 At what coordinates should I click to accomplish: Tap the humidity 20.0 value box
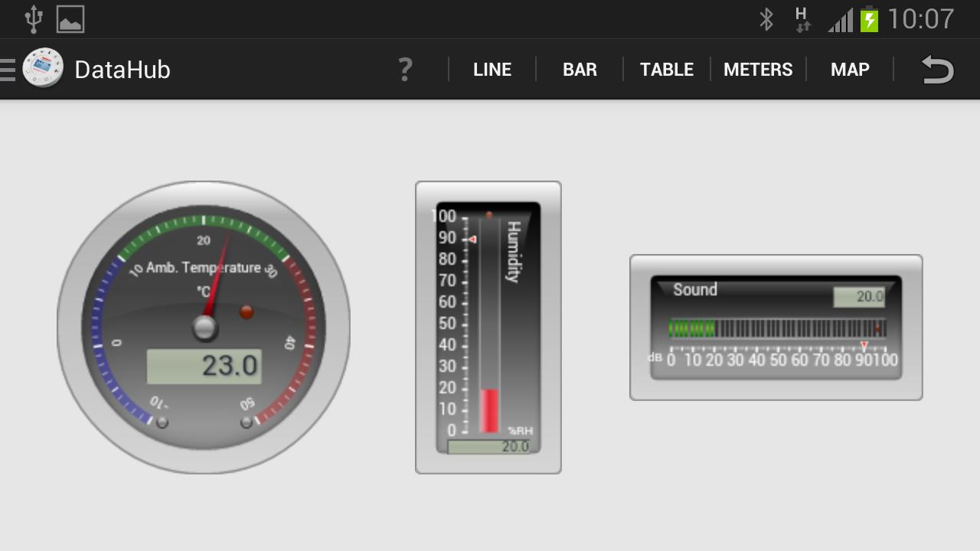(488, 447)
